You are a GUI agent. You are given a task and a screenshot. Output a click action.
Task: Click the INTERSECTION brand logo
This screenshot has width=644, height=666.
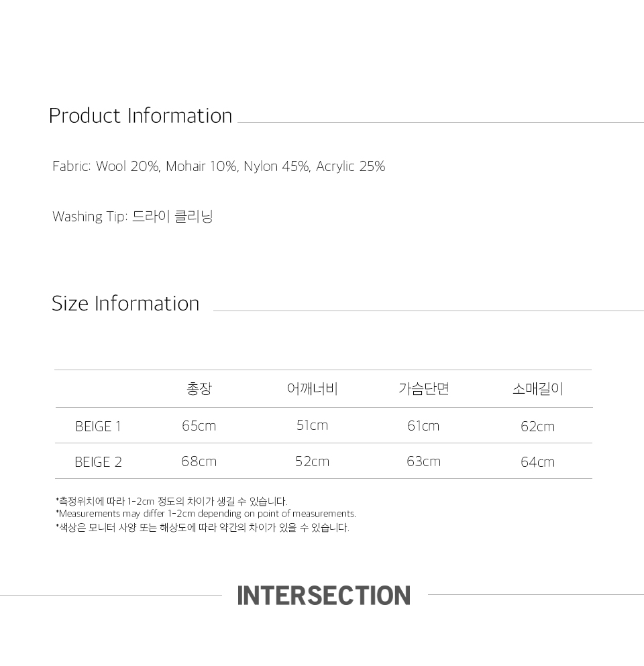[324, 596]
